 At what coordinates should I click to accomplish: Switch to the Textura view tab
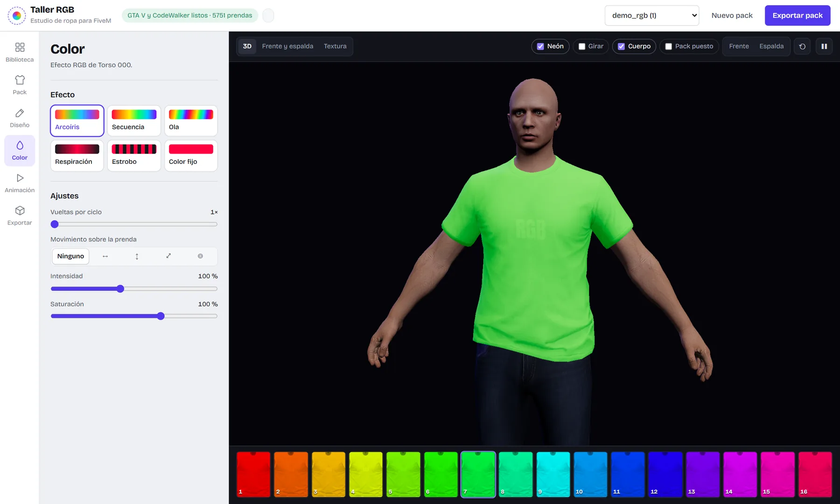(335, 46)
